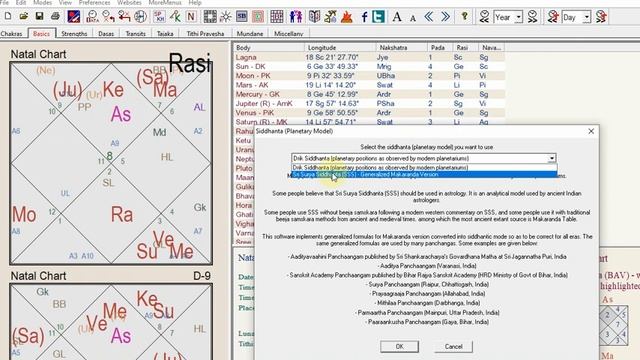Select the Moon - PK row
640x360 pixels.
click(369, 76)
